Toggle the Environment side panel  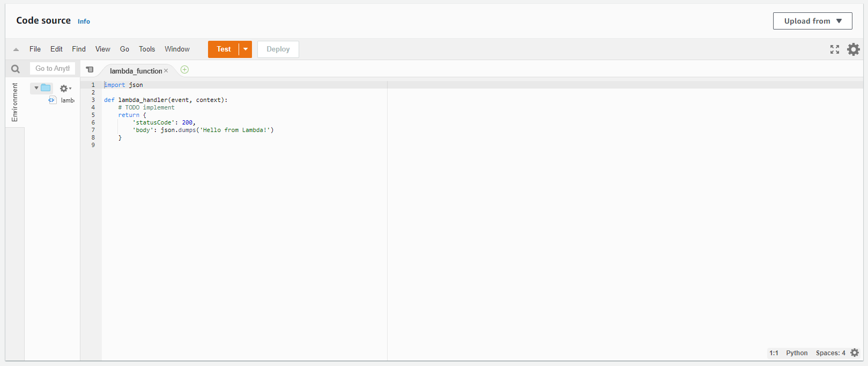point(14,102)
